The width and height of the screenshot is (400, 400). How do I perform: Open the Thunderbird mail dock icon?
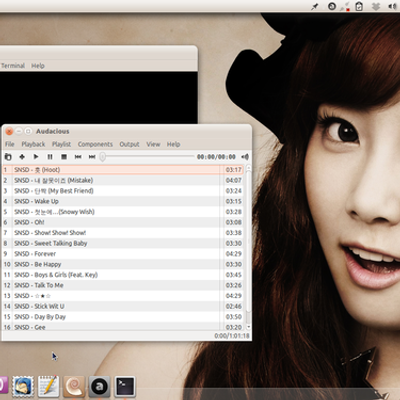(23, 387)
